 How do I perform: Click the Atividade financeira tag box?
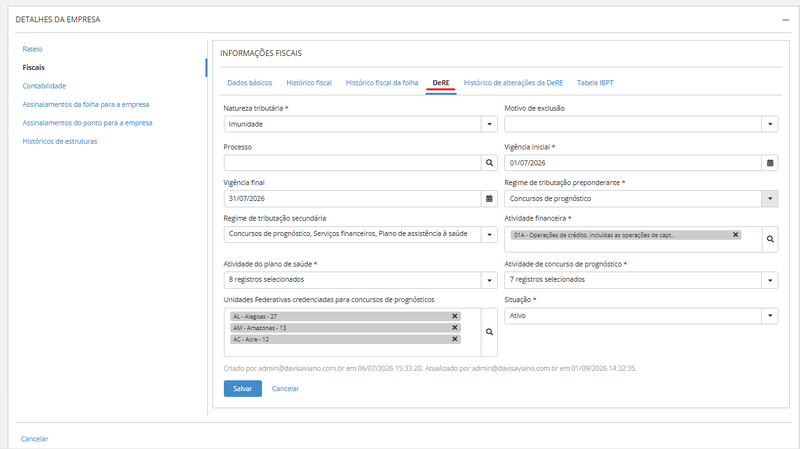(x=633, y=239)
